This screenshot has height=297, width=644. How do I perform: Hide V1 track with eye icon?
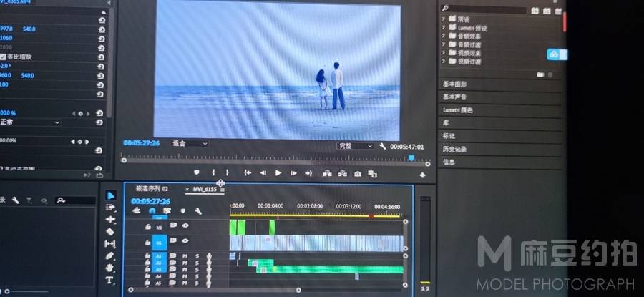point(185,241)
